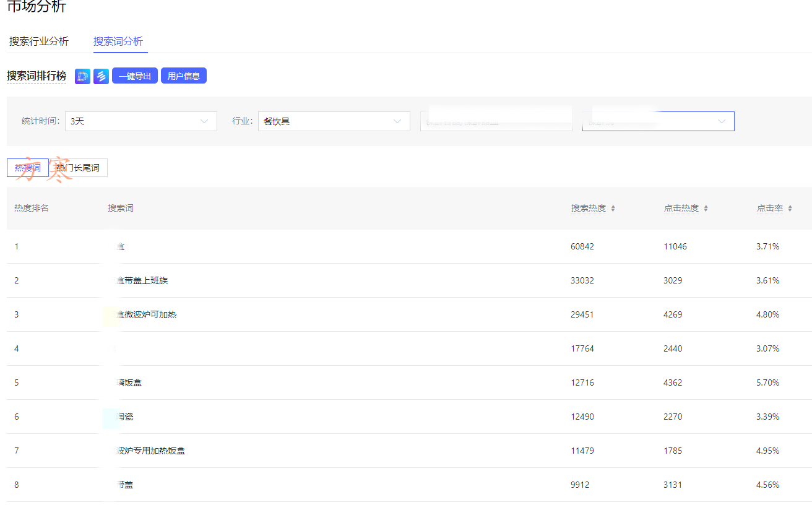
Task: Select search heat value 11479
Action: coord(582,451)
